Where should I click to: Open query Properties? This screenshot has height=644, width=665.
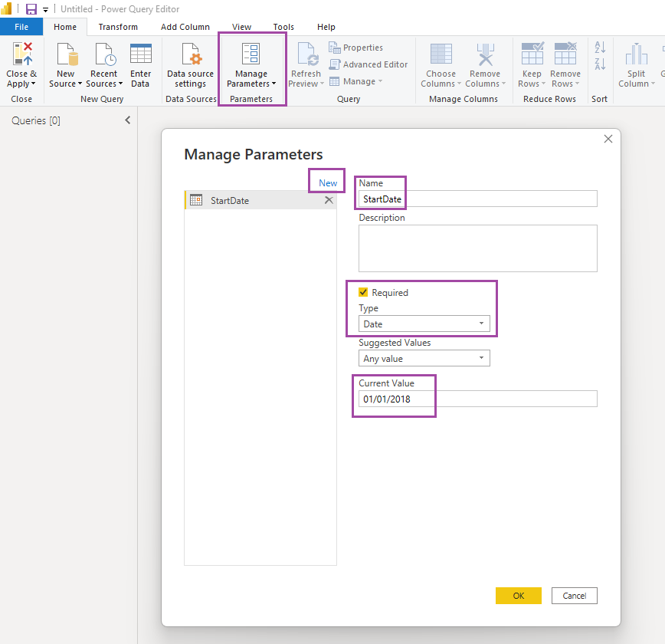[355, 48]
